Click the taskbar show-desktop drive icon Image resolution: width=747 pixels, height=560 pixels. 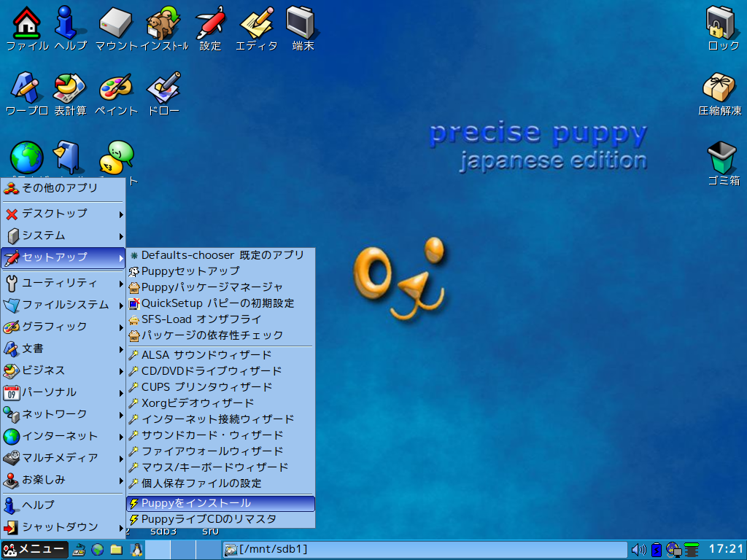[79, 550]
